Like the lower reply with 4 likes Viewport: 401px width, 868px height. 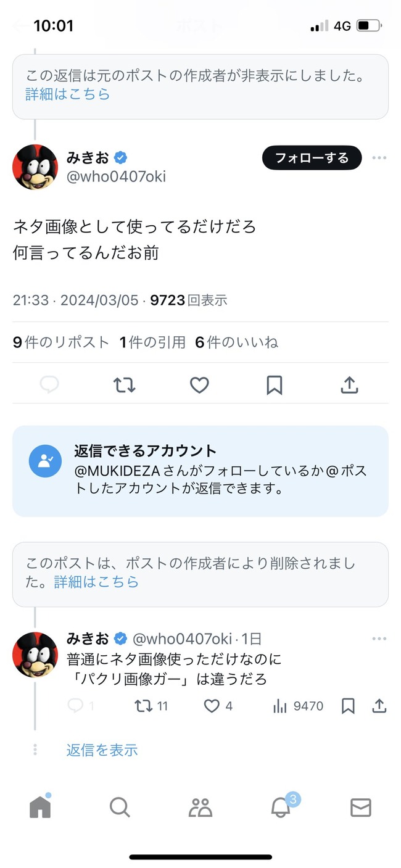(212, 706)
